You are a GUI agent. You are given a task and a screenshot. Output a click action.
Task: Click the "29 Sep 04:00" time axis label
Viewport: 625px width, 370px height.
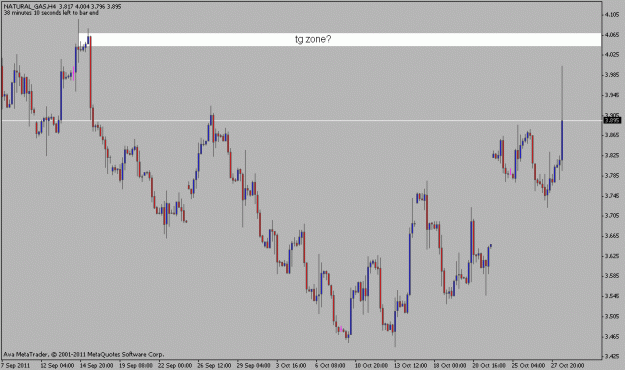[253, 365]
